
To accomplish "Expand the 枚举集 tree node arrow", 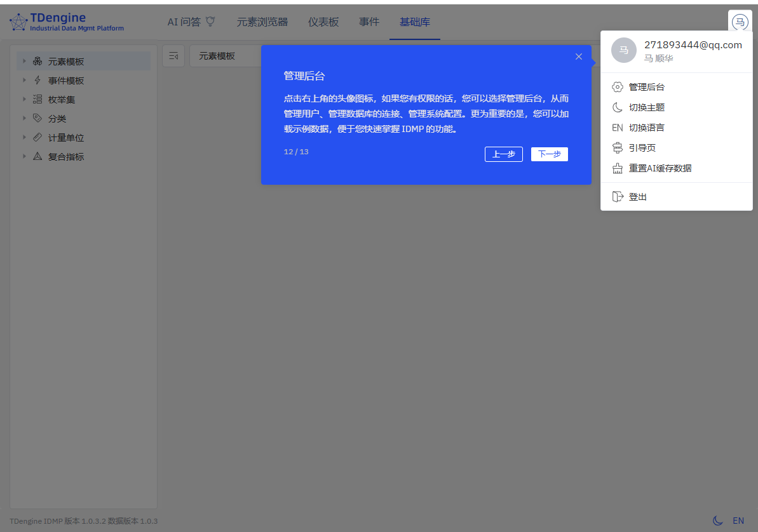I will tap(24, 99).
